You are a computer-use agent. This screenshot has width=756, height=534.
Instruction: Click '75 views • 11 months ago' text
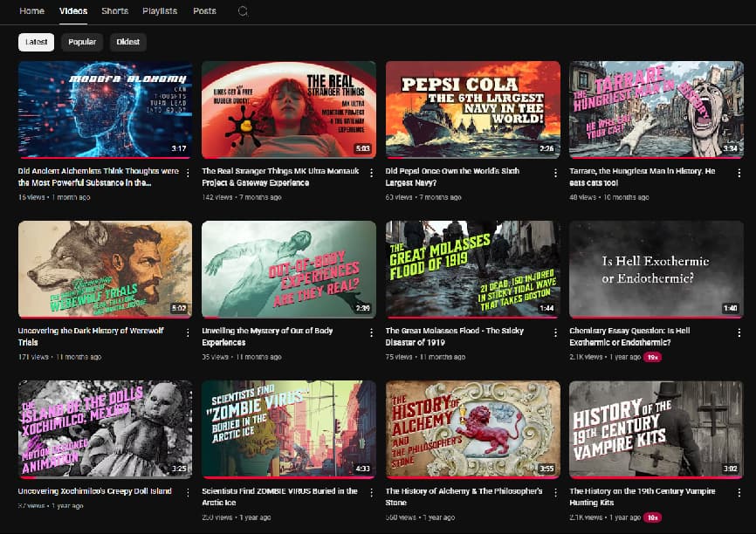click(425, 357)
